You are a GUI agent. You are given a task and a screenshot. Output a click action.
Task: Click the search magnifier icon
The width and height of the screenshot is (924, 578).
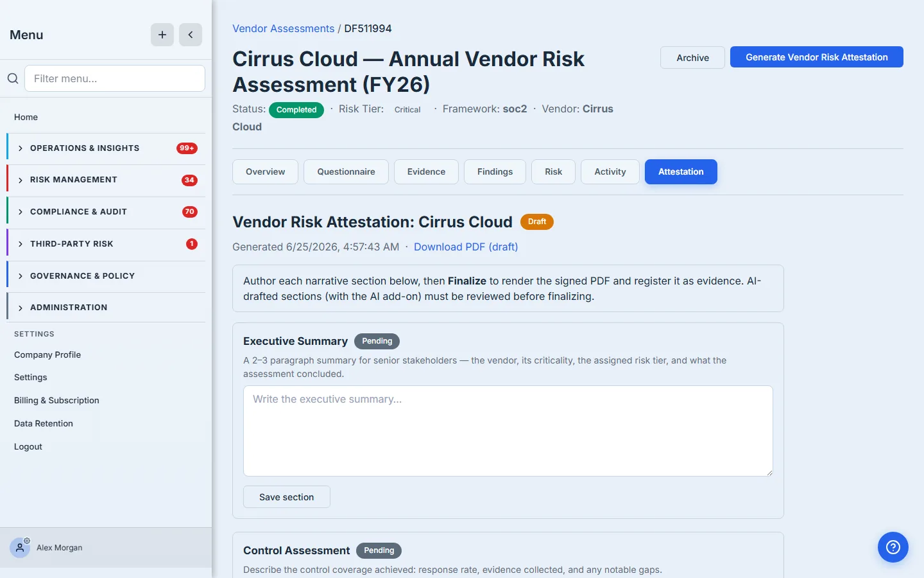(13, 78)
